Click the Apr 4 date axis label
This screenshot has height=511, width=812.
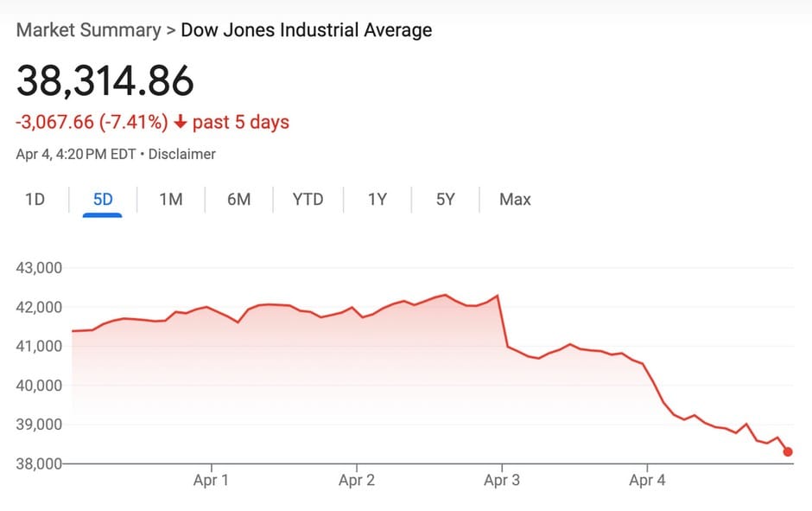647,481
